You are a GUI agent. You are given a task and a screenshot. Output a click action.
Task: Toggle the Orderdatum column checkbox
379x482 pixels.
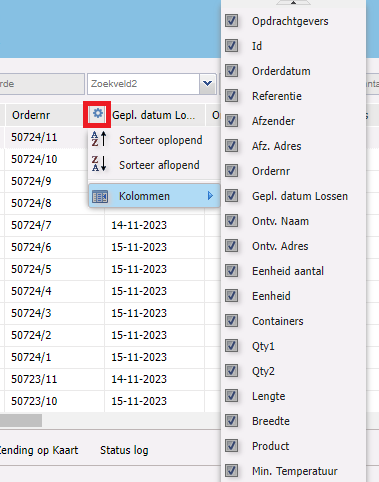[231, 71]
